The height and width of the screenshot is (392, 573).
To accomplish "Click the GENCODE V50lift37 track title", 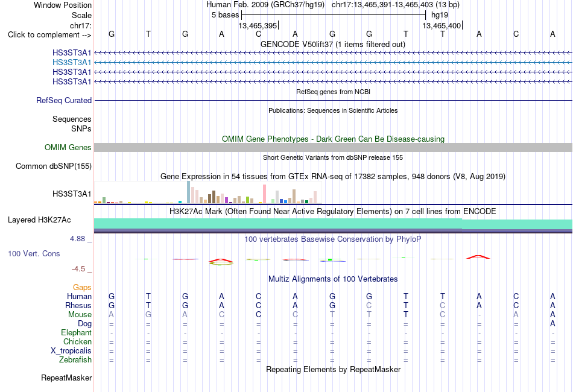I will [x=332, y=44].
